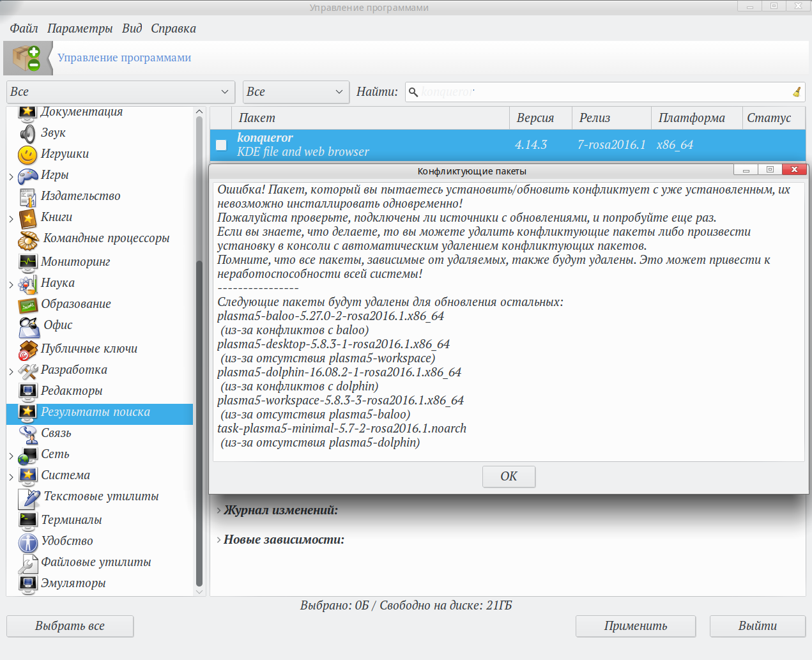This screenshot has height=660, width=812.
Task: Click the Управление программами header link
Action: click(x=125, y=58)
